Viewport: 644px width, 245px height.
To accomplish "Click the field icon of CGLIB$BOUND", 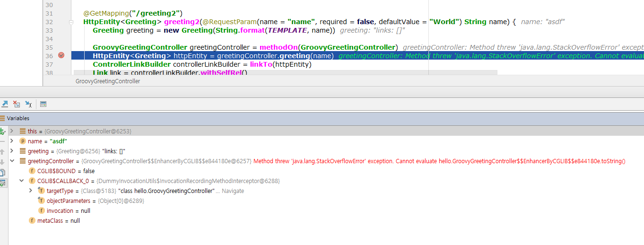I will (32, 171).
